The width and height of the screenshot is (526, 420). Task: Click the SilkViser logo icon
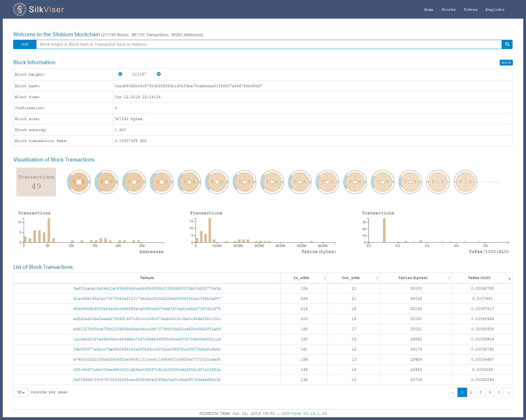(20, 9)
